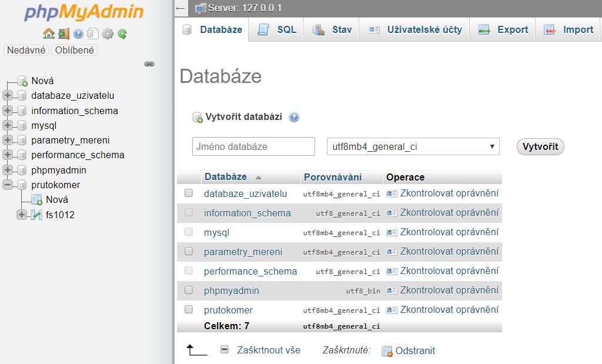The height and width of the screenshot is (364, 602).
Task: Reload navigation panel green arrow icon
Action: coord(122,34)
